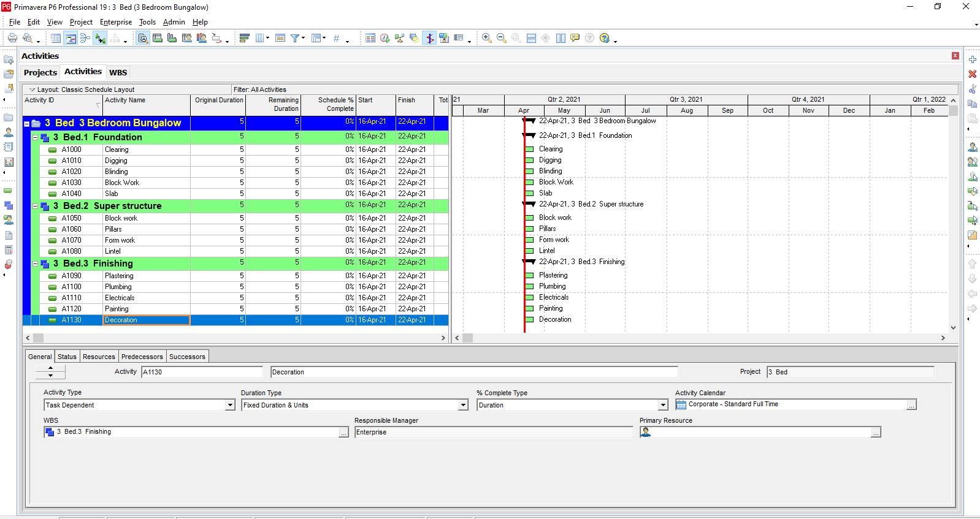The width and height of the screenshot is (980, 519).
Task: Open the Status details tab
Action: coord(67,357)
